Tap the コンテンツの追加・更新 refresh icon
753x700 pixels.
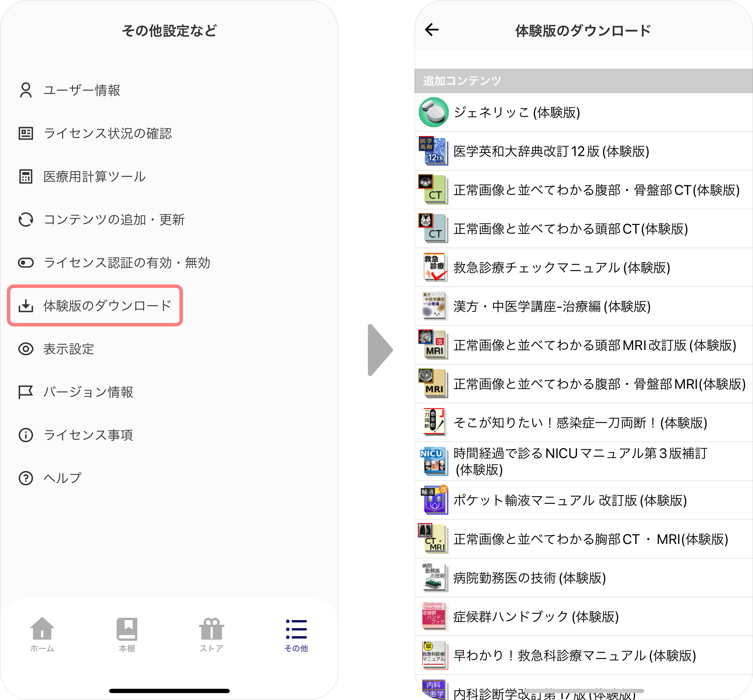point(26,220)
